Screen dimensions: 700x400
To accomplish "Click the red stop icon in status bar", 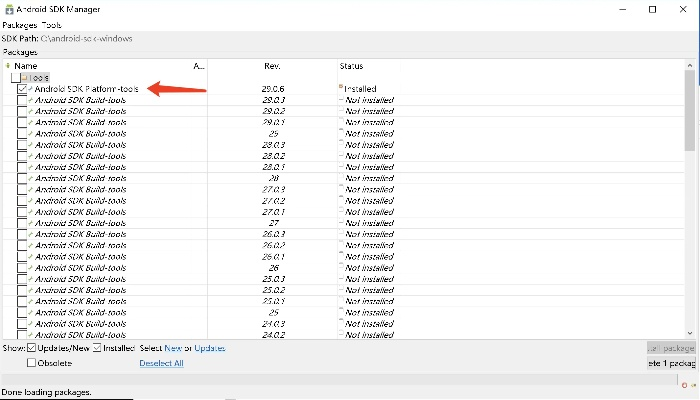I will click(x=685, y=385).
